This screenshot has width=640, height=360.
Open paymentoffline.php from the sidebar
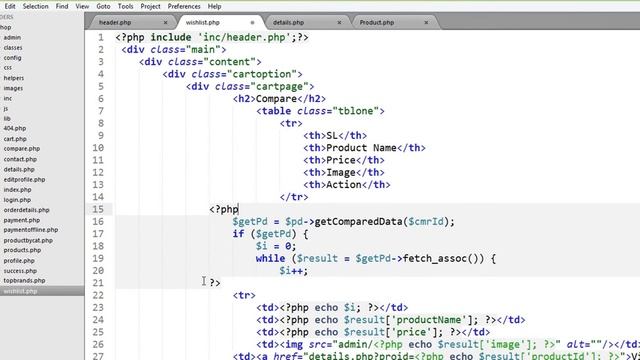pyautogui.click(x=31, y=230)
